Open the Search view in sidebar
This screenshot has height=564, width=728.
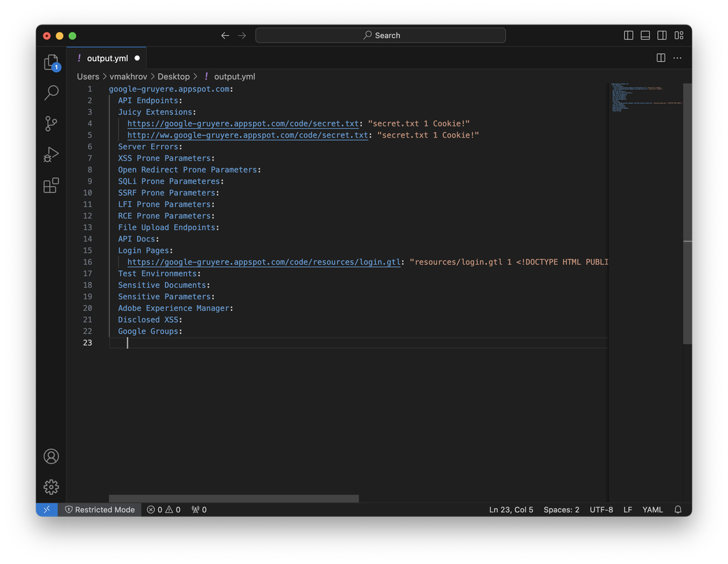pyautogui.click(x=51, y=92)
